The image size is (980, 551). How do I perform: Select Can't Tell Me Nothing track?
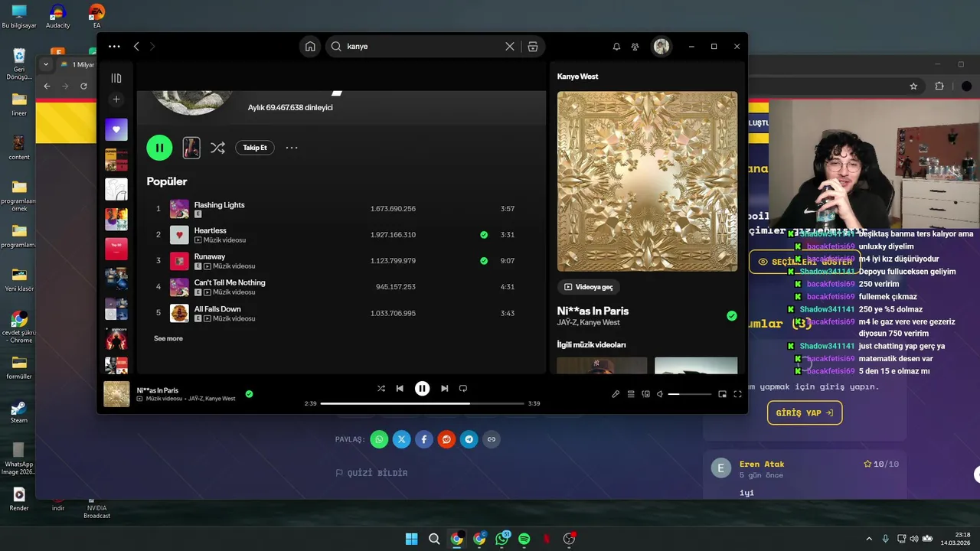pyautogui.click(x=340, y=287)
